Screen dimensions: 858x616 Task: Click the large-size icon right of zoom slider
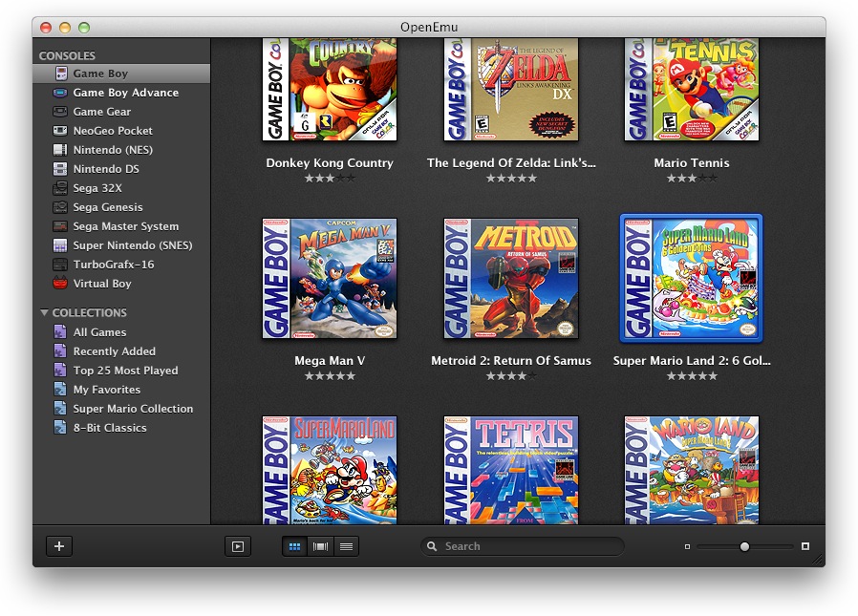tap(804, 546)
